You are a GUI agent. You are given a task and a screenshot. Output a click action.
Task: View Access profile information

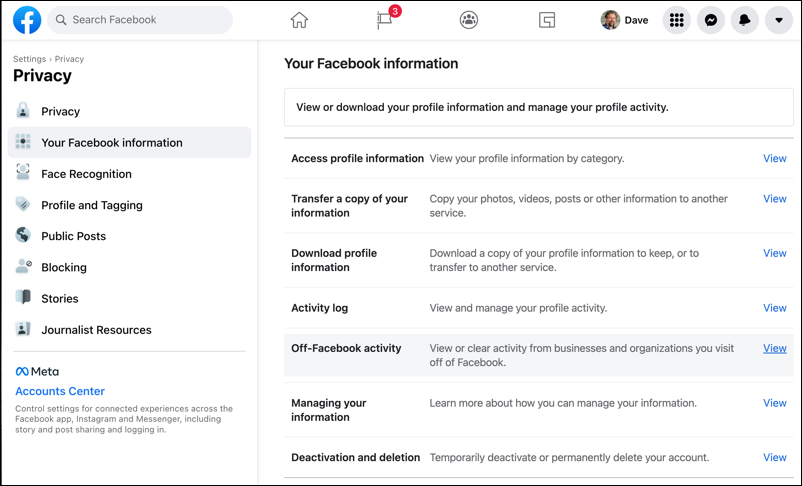[x=774, y=159]
